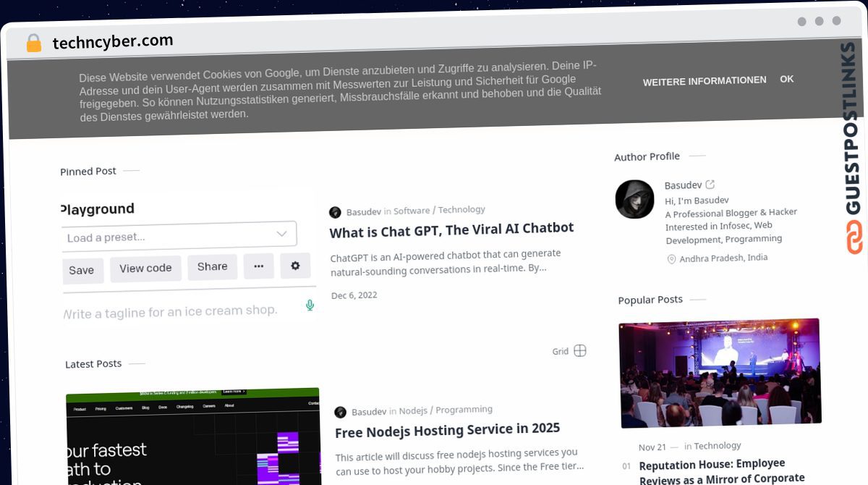The width and height of the screenshot is (868, 485).
Task: Select the Nodejs category link
Action: click(x=413, y=410)
